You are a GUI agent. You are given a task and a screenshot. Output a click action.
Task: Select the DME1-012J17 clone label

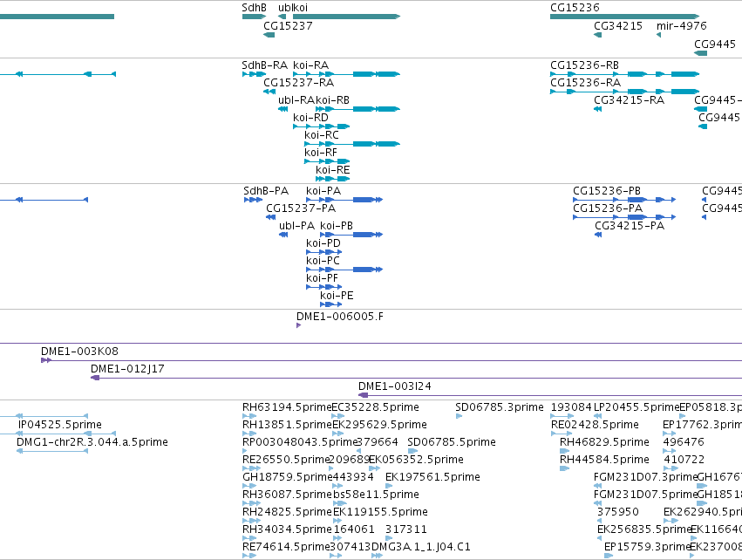pyautogui.click(x=127, y=369)
